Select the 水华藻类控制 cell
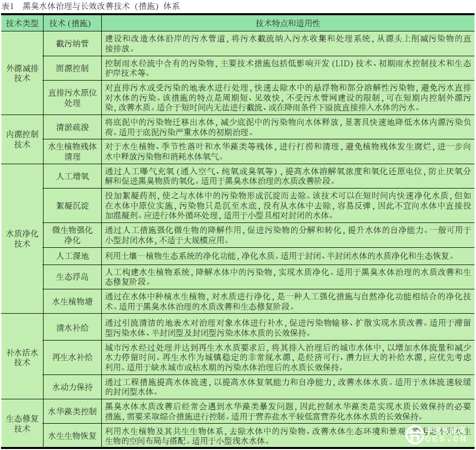476x450 pixels. coord(72,411)
